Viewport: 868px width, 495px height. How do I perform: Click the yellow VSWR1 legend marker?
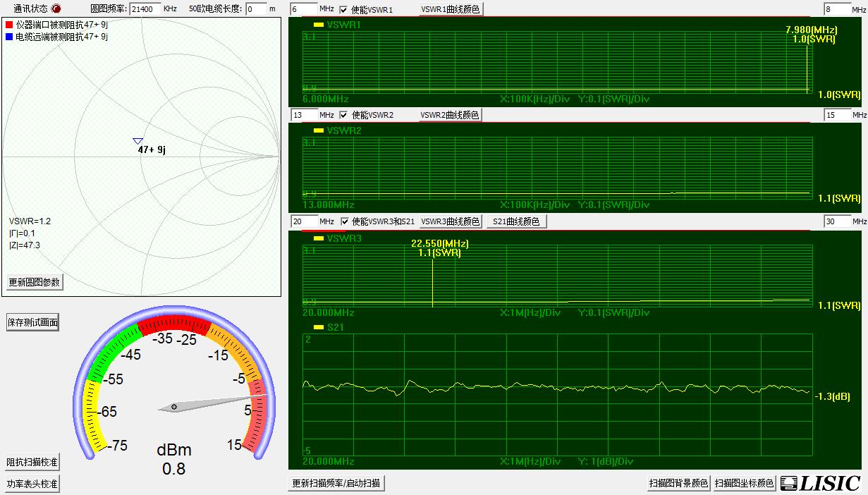point(318,25)
